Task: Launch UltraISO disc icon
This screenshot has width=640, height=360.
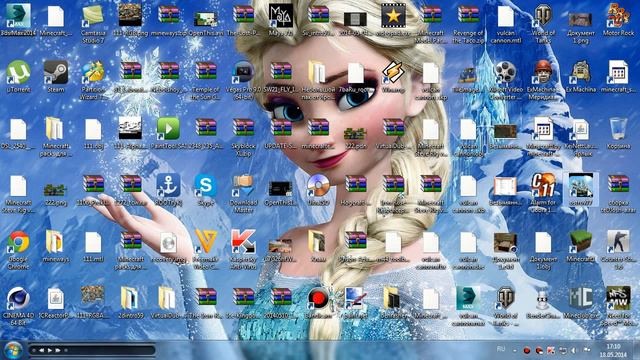Action: (x=318, y=190)
